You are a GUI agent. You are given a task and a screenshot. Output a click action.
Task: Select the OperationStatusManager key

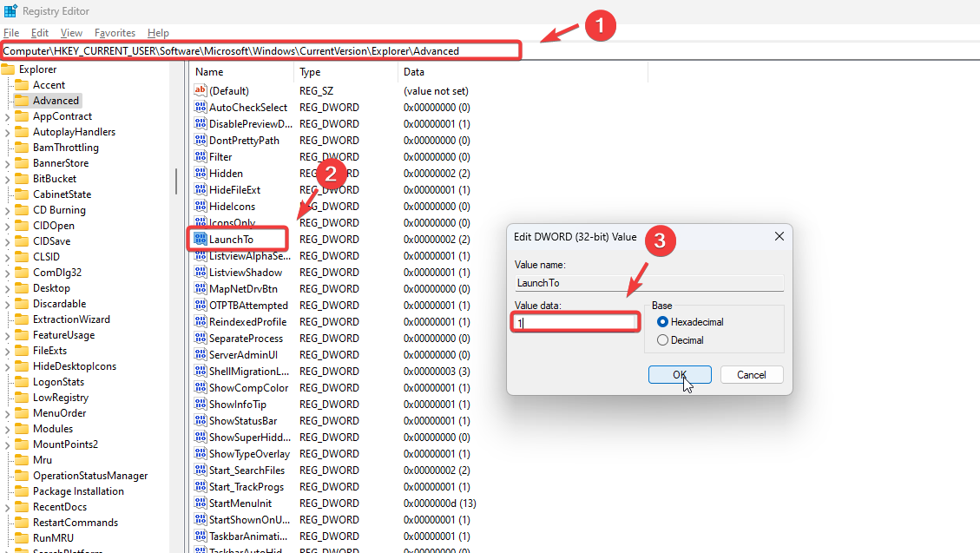[x=90, y=475]
